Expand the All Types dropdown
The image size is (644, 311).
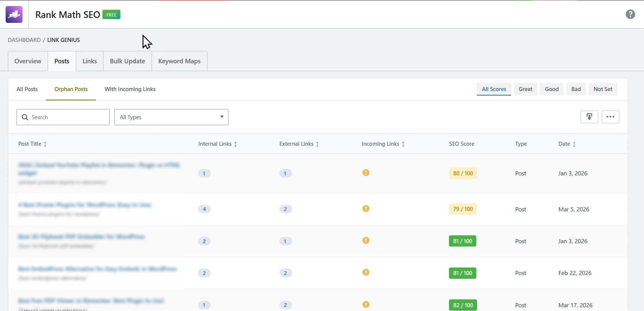coord(171,117)
